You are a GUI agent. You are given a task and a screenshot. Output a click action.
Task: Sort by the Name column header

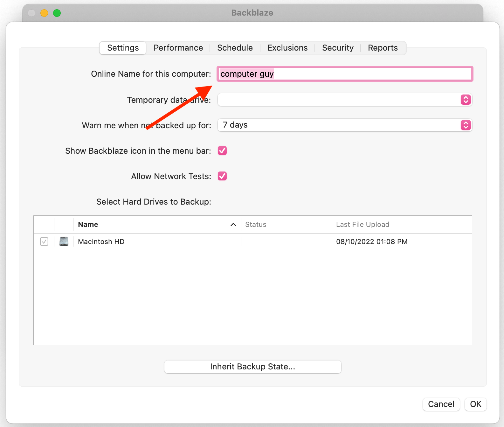[157, 225]
